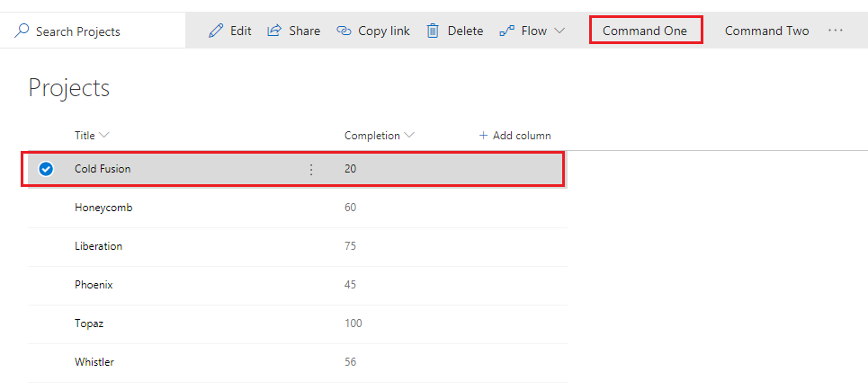
Task: Deselect the Cold Fusion row checkmark
Action: tap(46, 169)
